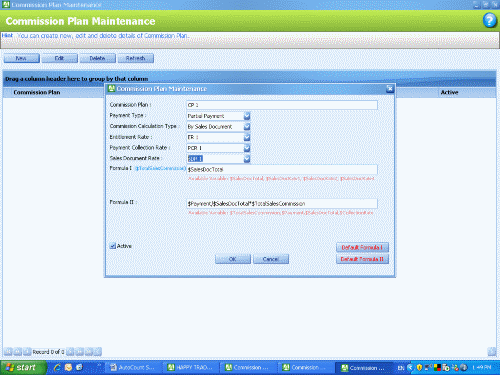Click the EN language indicator
Viewport: 500px width, 375px height.
(401, 368)
